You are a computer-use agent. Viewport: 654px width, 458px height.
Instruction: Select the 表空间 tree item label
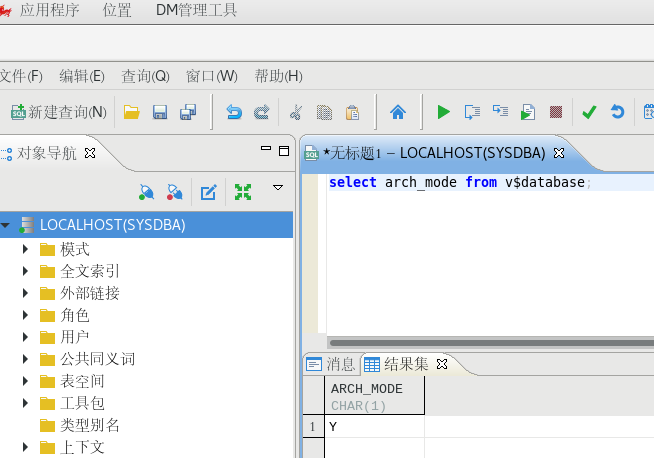tap(82, 381)
